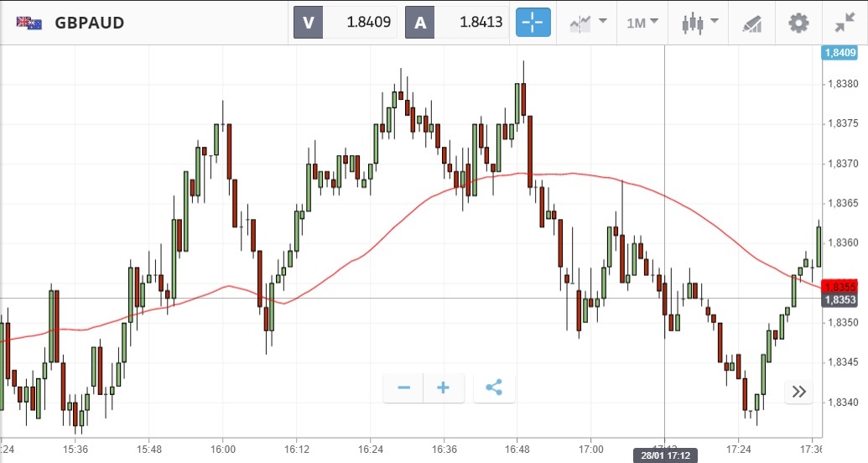Jump to latest candles with double-arrow button

click(798, 392)
